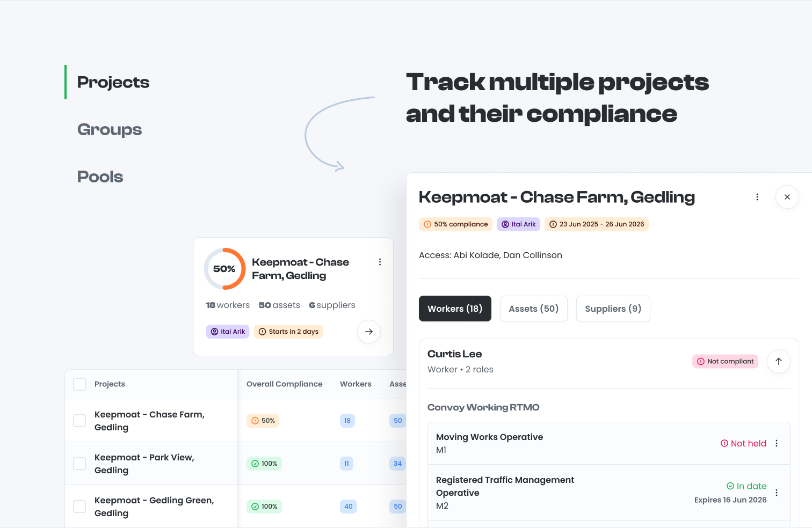Tick checkbox for Keepmoat - Park View row
This screenshot has height=528, width=812.
click(x=79, y=464)
